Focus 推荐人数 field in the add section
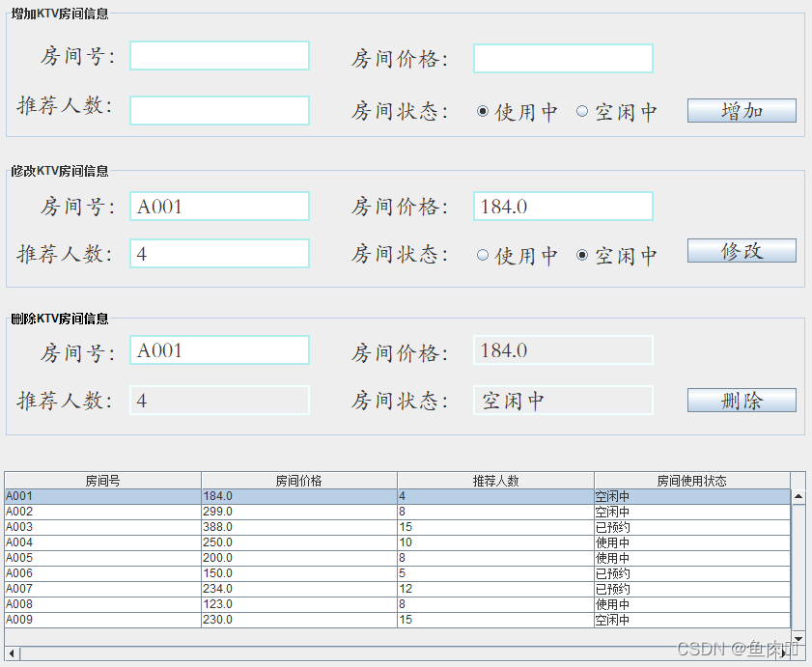The height and width of the screenshot is (667, 812). [x=219, y=110]
